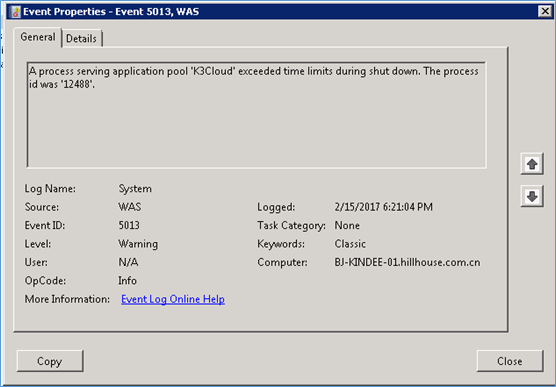Screen dimensions: 556x387
Task: Click inside the event description text box
Action: pos(256,115)
